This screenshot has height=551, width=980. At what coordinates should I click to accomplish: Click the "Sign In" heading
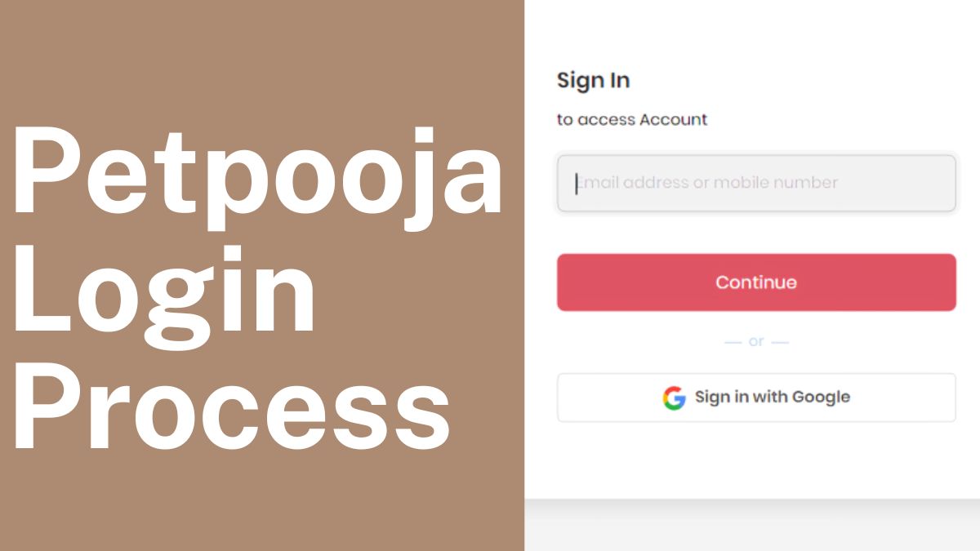(x=592, y=80)
